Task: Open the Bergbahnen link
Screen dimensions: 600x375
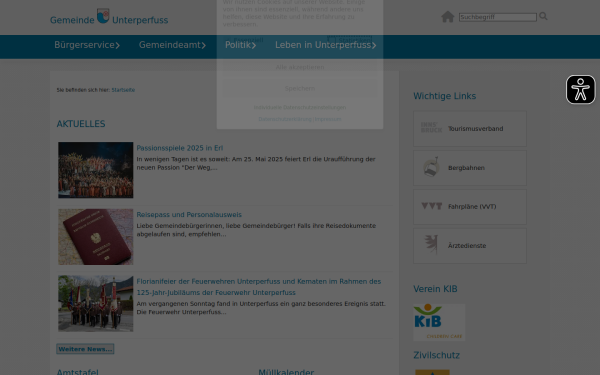Action: (466, 168)
